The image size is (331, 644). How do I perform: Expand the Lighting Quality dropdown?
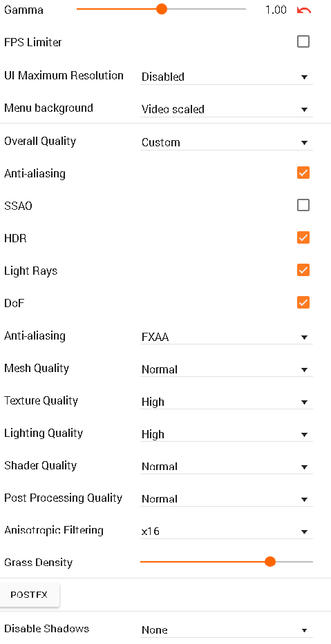pos(227,435)
